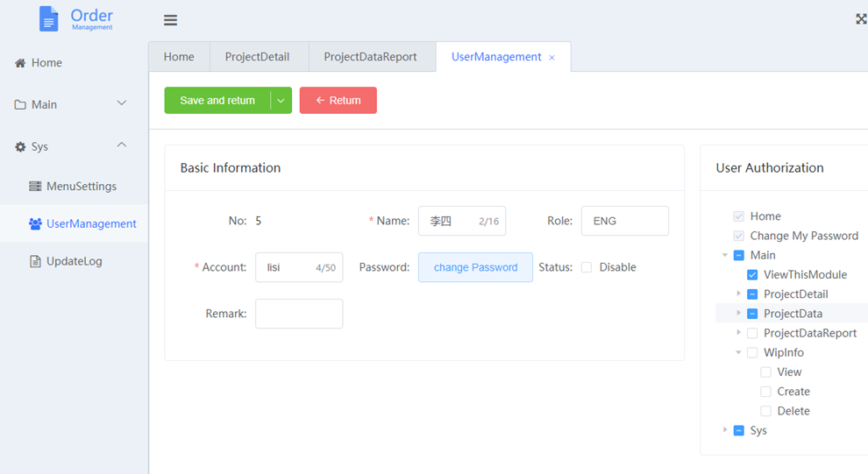The height and width of the screenshot is (474, 868).
Task: Open the Save and return dropdown arrow
Action: 281,100
